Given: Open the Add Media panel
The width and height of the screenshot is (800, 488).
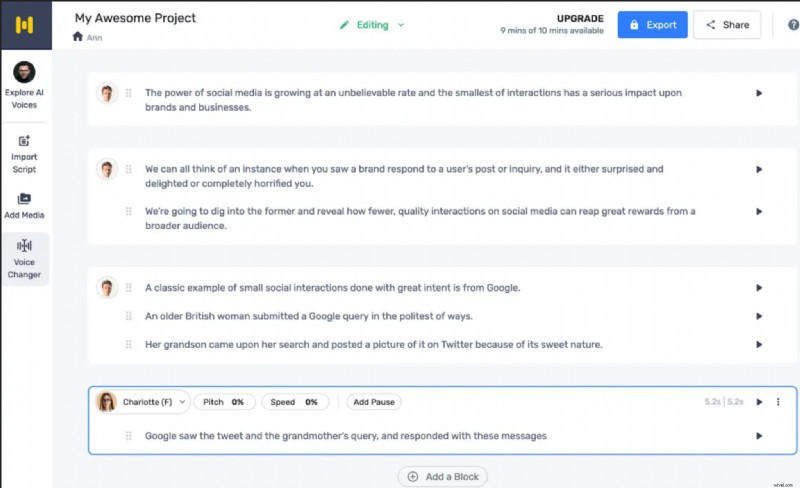Looking at the screenshot, I should coord(24,205).
